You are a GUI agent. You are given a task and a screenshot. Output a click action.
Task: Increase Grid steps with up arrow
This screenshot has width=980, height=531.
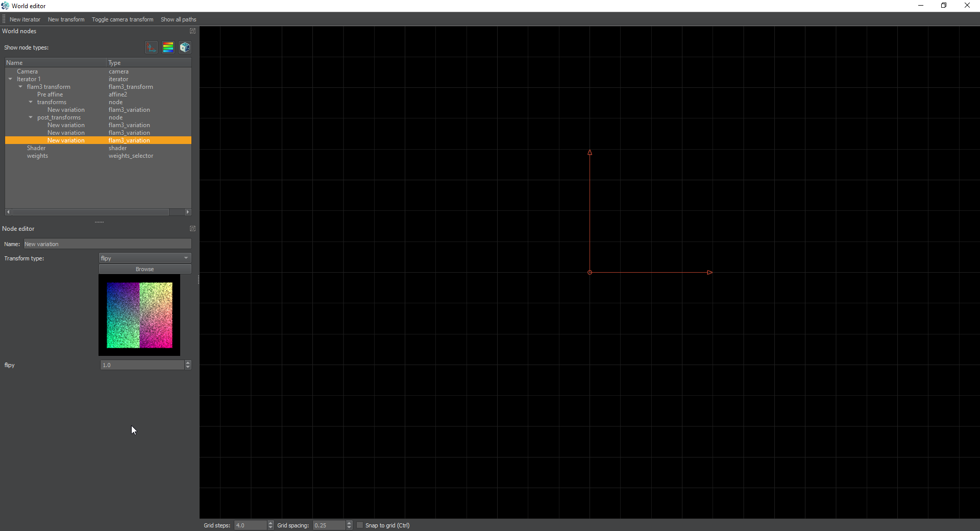click(x=271, y=523)
